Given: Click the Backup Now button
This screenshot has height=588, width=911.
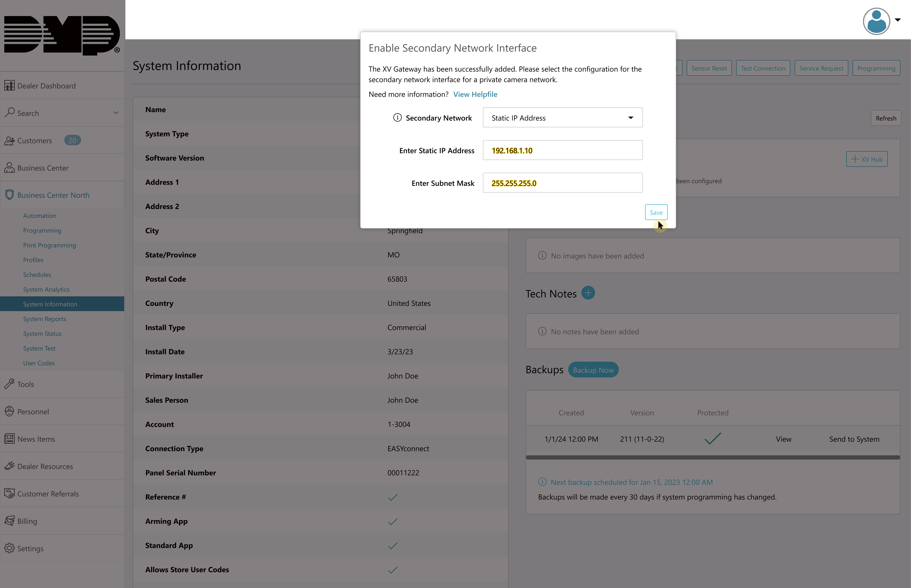Looking at the screenshot, I should (x=593, y=370).
